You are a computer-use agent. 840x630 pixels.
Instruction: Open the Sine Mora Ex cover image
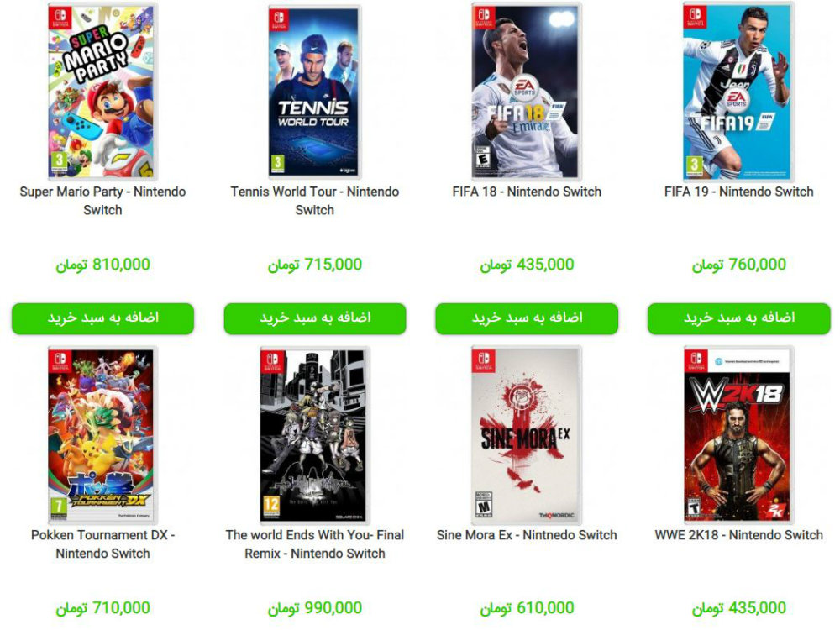[526, 435]
